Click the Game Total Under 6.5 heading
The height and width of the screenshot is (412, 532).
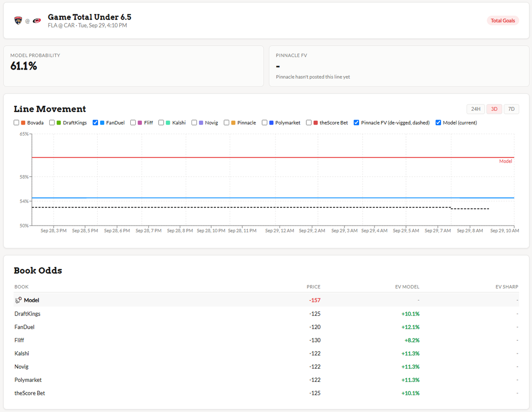point(90,17)
